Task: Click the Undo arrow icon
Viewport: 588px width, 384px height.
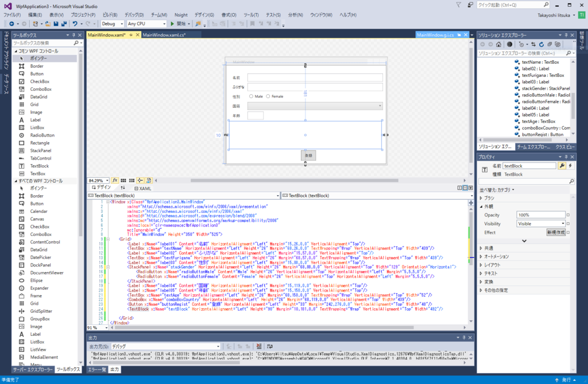Action: [x=75, y=24]
